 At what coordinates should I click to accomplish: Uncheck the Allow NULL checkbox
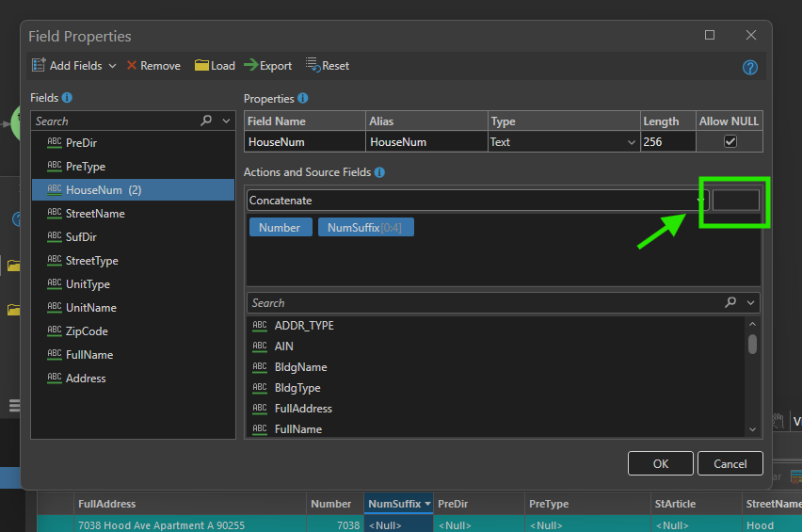click(x=730, y=141)
